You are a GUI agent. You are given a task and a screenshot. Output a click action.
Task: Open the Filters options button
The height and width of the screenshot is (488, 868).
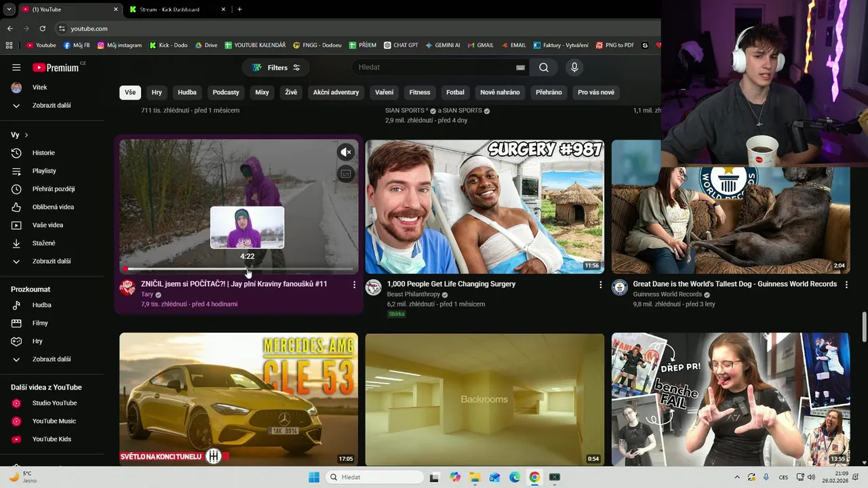276,68
